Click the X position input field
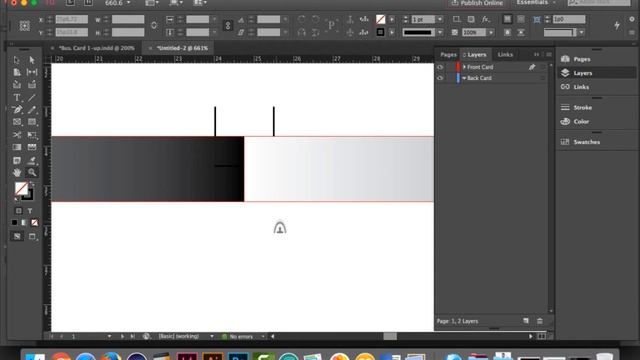The width and height of the screenshot is (640, 360). coord(71,19)
